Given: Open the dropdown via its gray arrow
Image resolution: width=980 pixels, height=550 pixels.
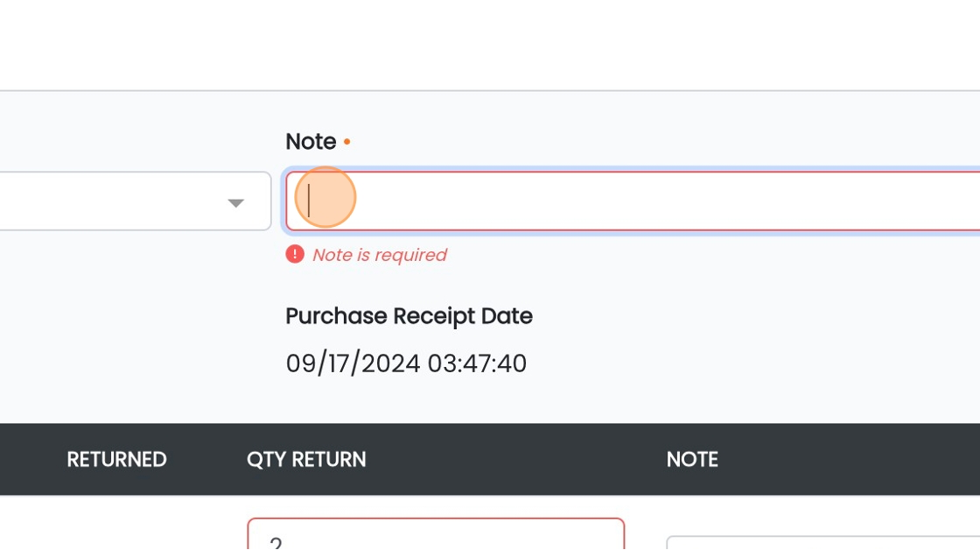Looking at the screenshot, I should click(x=235, y=202).
